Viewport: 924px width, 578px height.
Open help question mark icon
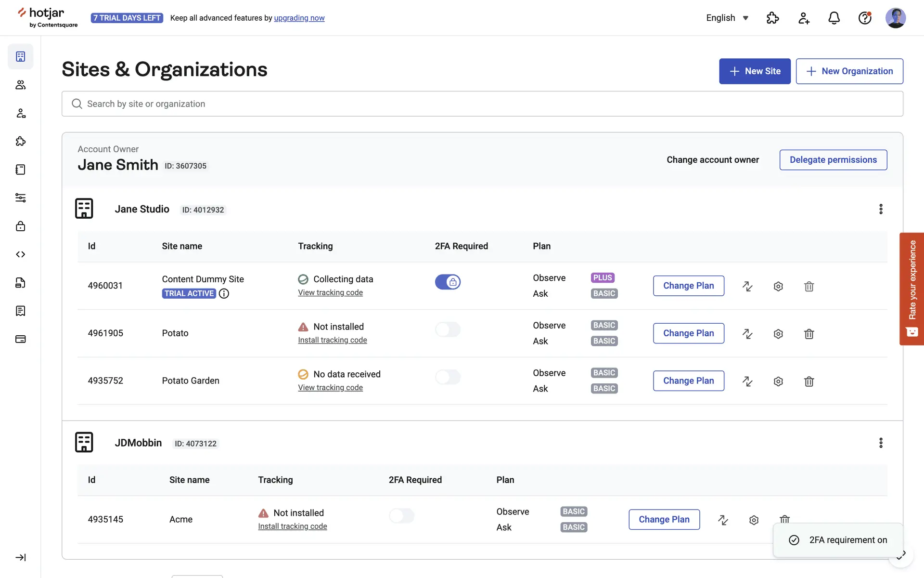pos(865,18)
